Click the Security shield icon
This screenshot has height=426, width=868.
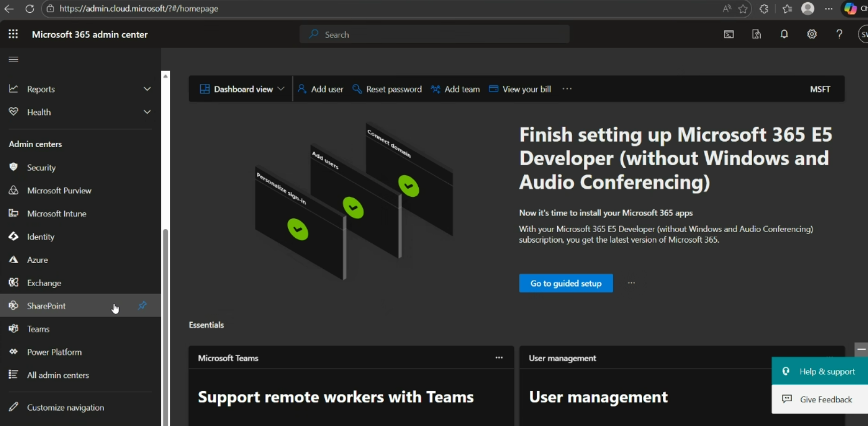click(x=13, y=167)
